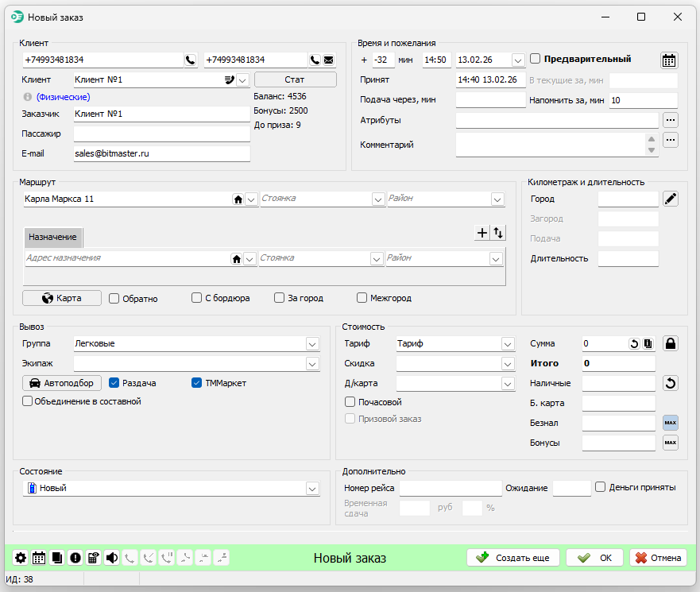Enable the Предварительный checkbox
The height and width of the screenshot is (592, 700).
click(536, 59)
